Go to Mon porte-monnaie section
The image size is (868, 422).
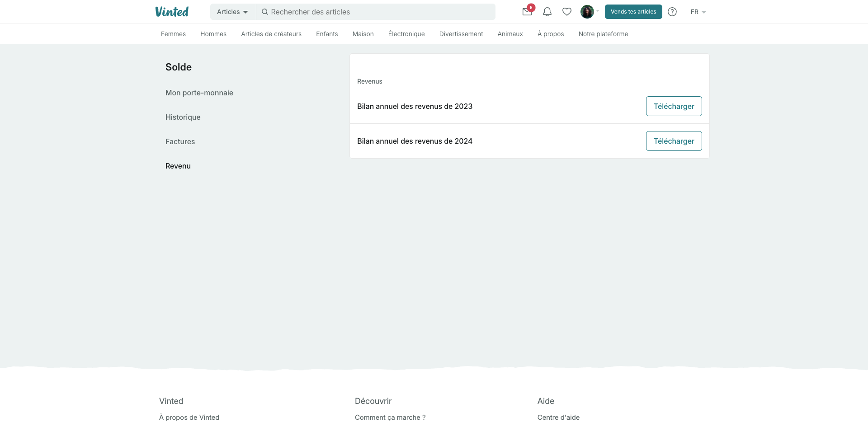tap(199, 93)
